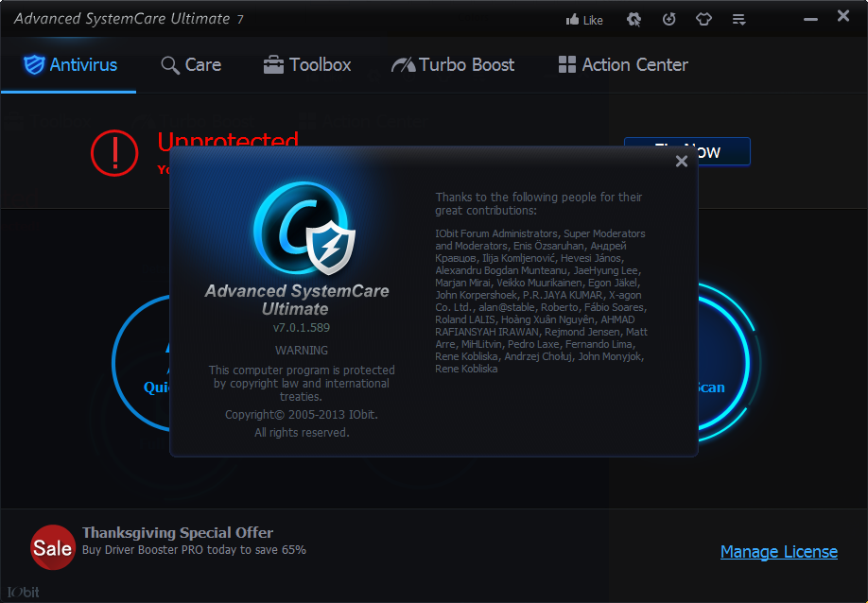This screenshot has width=868, height=603.
Task: Click the Like thumbs-up button
Action: [584, 21]
